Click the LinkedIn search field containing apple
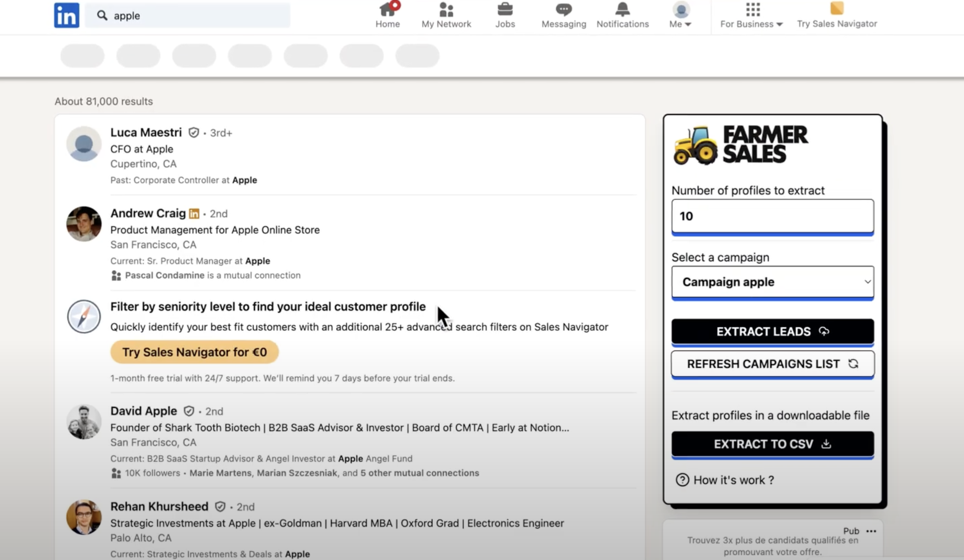964x560 pixels. 187,16
